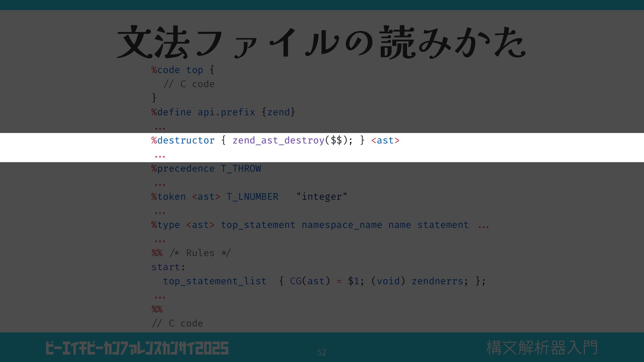Click the closing '%%' delimiter
Image resolution: width=644 pixels, height=362 pixels.
point(157,309)
